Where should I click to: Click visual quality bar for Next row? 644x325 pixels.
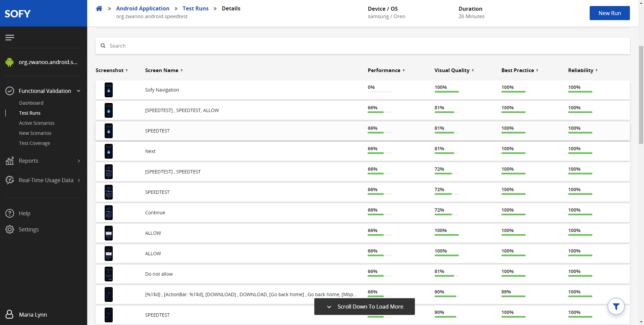[x=446, y=153]
